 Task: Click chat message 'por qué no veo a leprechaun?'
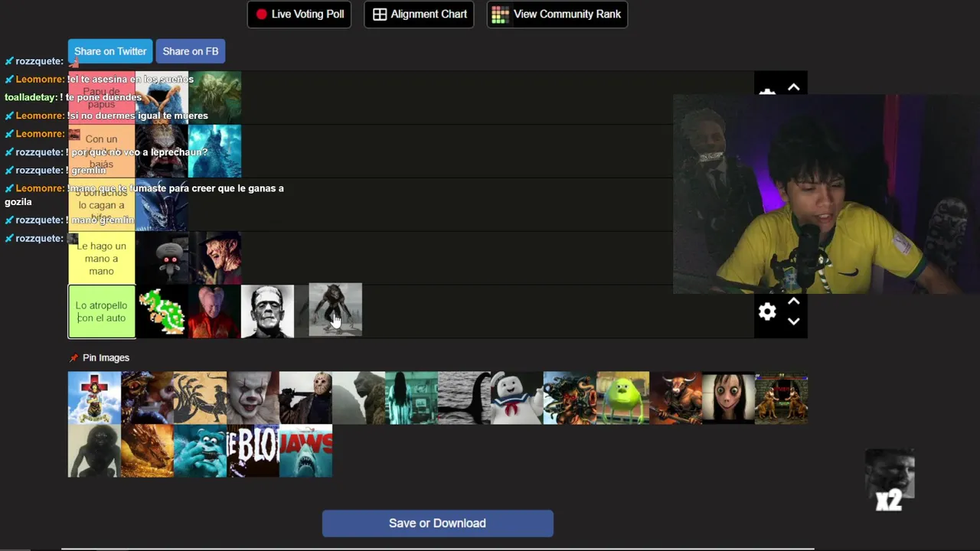point(139,152)
